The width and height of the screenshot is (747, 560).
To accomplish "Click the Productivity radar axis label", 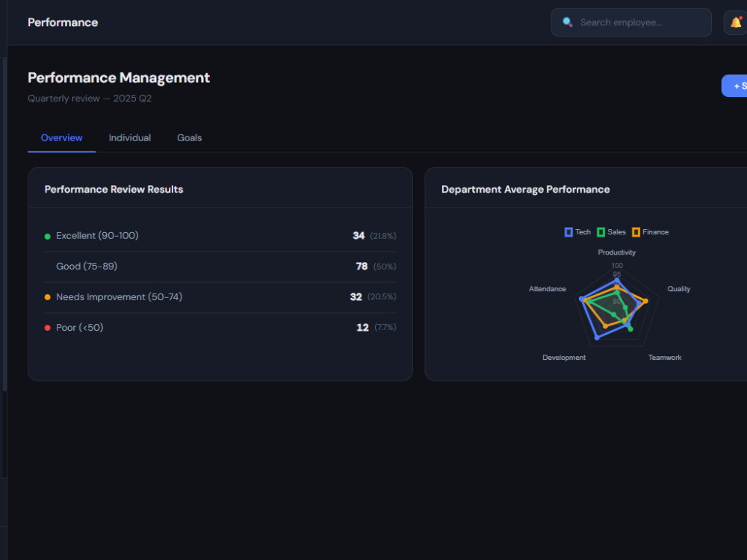I will click(616, 252).
